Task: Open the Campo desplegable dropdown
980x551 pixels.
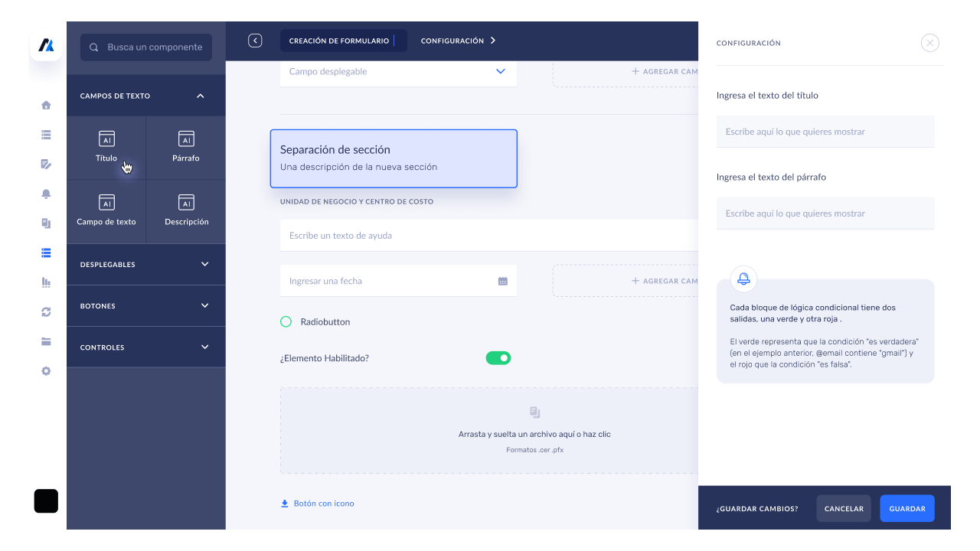Action: tap(500, 71)
